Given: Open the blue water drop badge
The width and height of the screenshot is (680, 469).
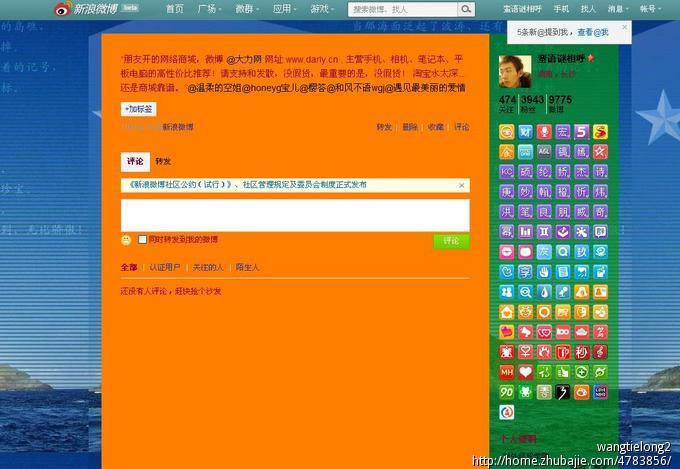Looking at the screenshot, I should pyautogui.click(x=544, y=292).
